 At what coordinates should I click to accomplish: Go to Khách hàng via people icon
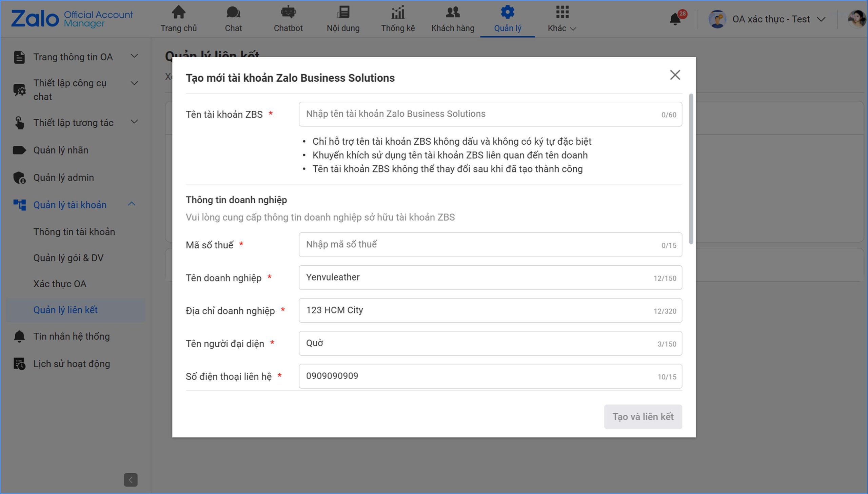click(453, 13)
